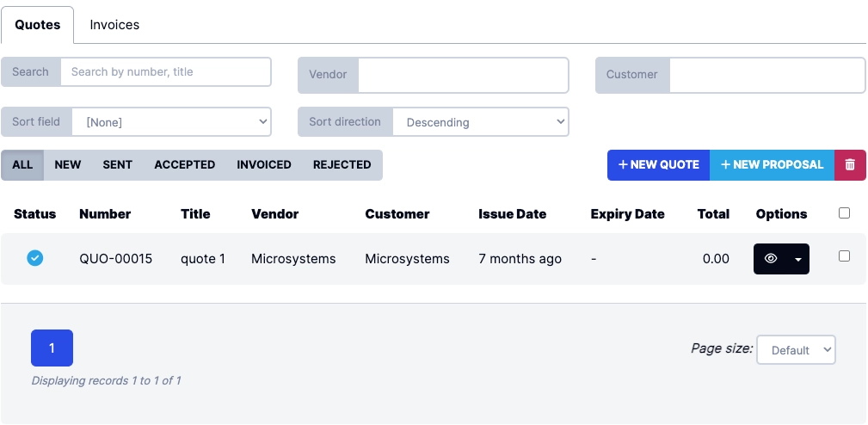Screen dimensions: 868x425
Task: Click the red trash delete icon
Action: pyautogui.click(x=850, y=164)
